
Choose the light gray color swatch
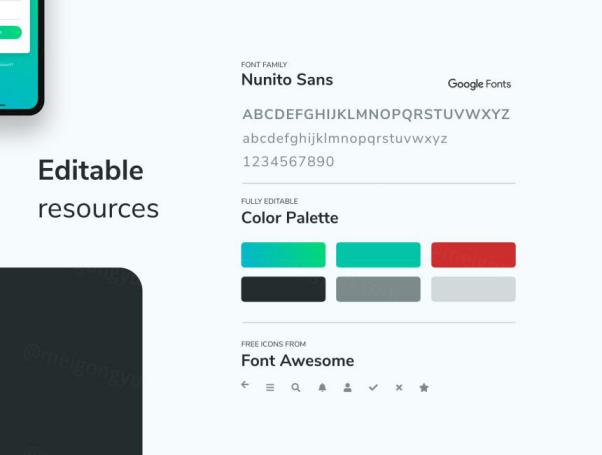pos(473,289)
